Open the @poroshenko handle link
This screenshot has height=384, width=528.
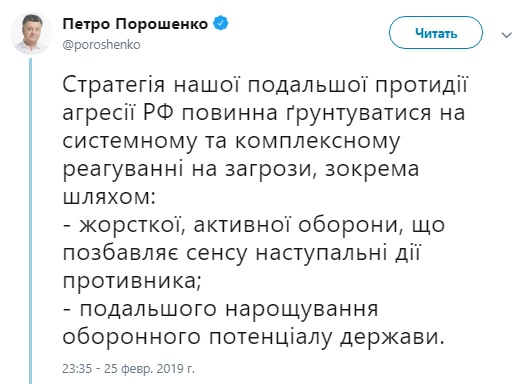[101, 45]
